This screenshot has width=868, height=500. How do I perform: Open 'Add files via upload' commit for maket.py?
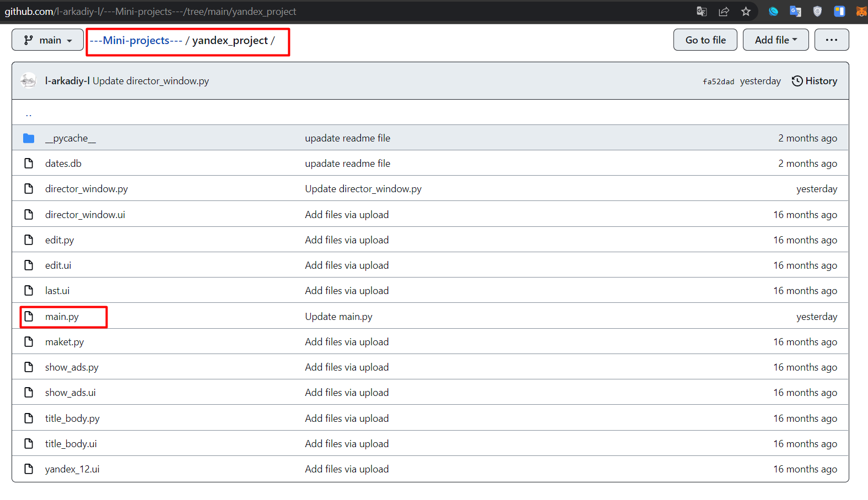pos(347,342)
